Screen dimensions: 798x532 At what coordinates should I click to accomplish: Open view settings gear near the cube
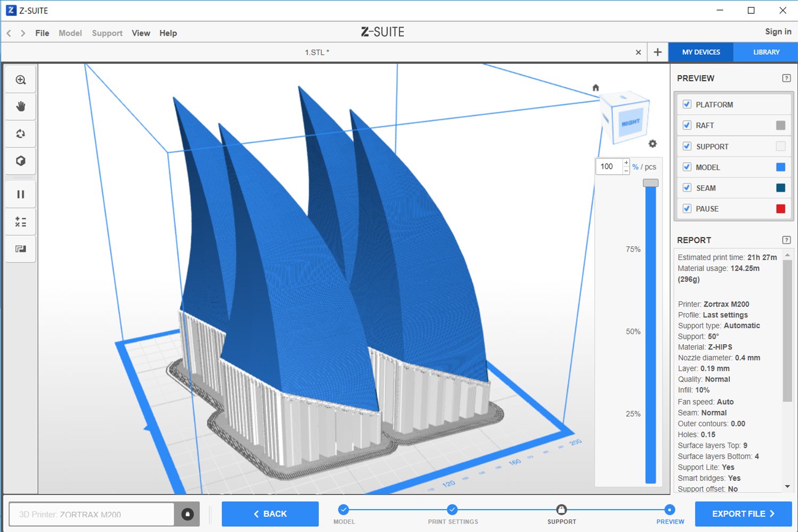(x=653, y=144)
